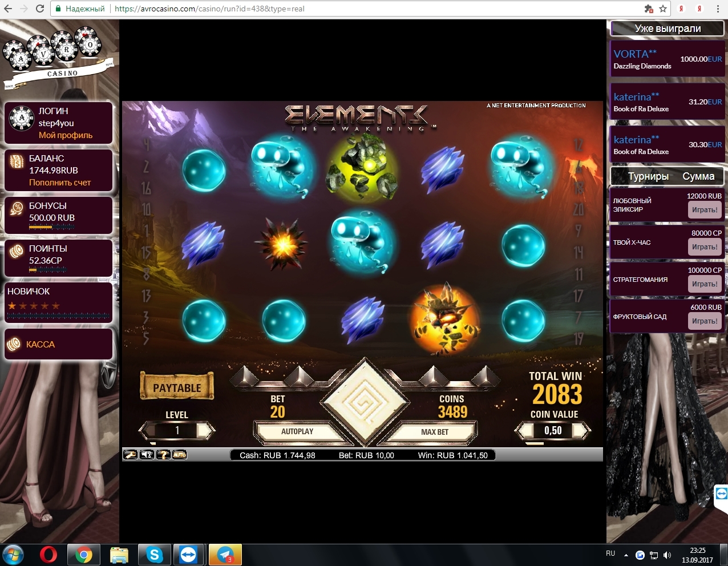
Task: Click the БОНУСЫ panel
Action: click(58, 215)
